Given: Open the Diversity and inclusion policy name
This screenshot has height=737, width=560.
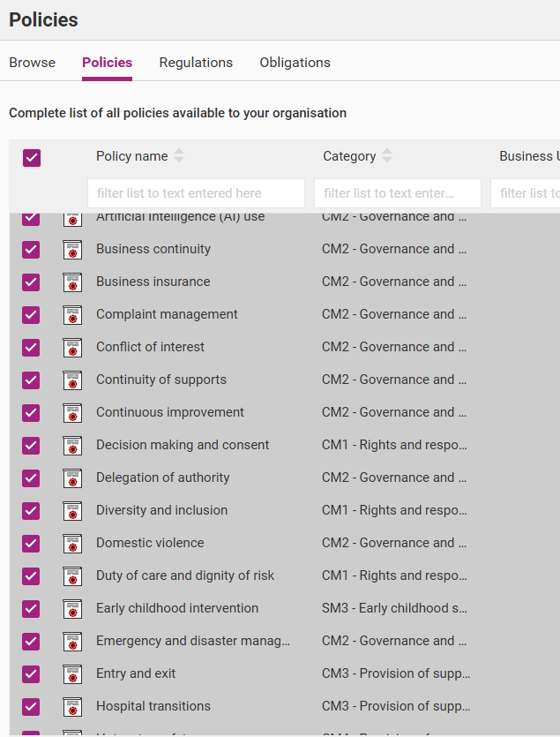Looking at the screenshot, I should [161, 510].
